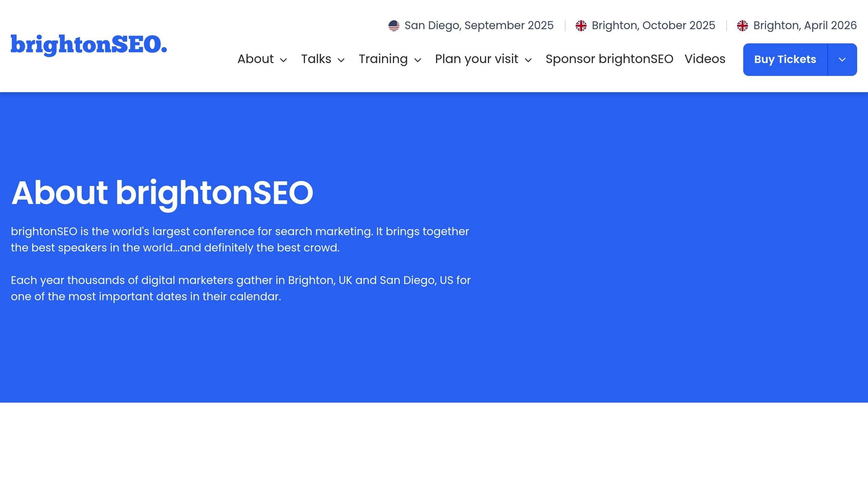Image resolution: width=868 pixels, height=488 pixels.
Task: Open Brighton, April 2026 event link
Action: click(x=805, y=25)
